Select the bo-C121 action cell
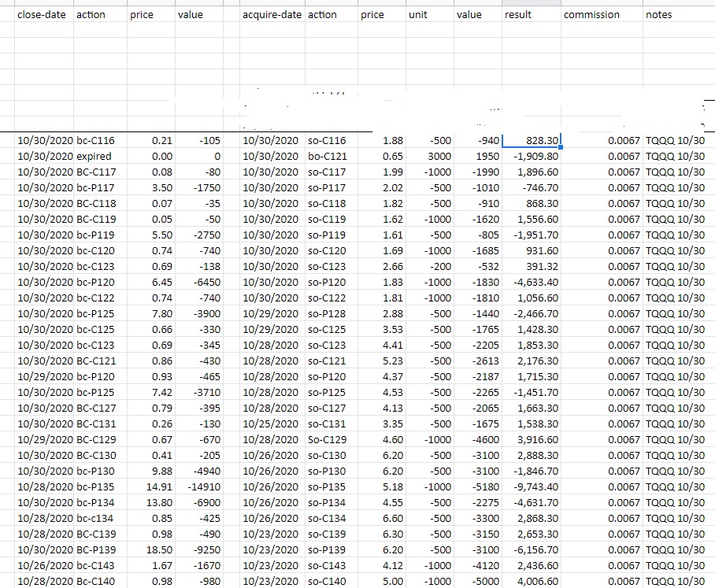Image resolution: width=715 pixels, height=588 pixels. (327, 157)
